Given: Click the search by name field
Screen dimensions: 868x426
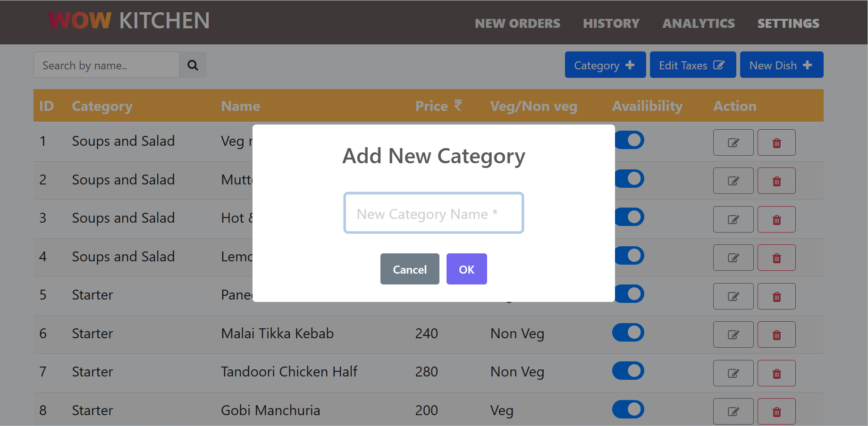Looking at the screenshot, I should tap(106, 65).
